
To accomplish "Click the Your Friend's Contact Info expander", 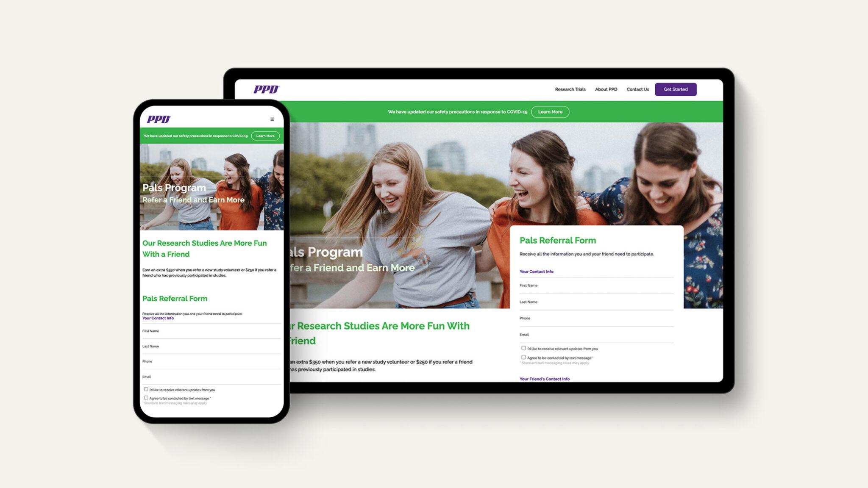I will (x=544, y=378).
